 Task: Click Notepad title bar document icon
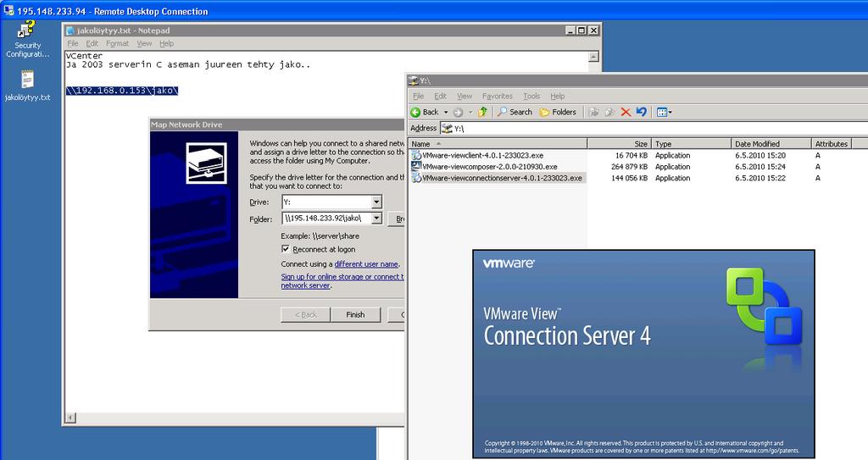(70, 30)
